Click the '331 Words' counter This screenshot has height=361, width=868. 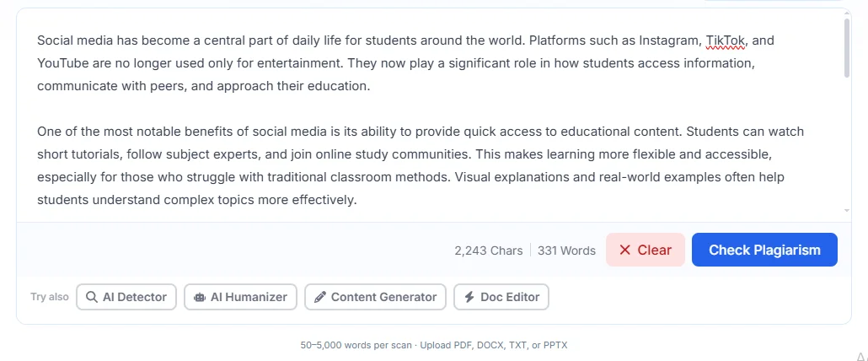coord(566,251)
